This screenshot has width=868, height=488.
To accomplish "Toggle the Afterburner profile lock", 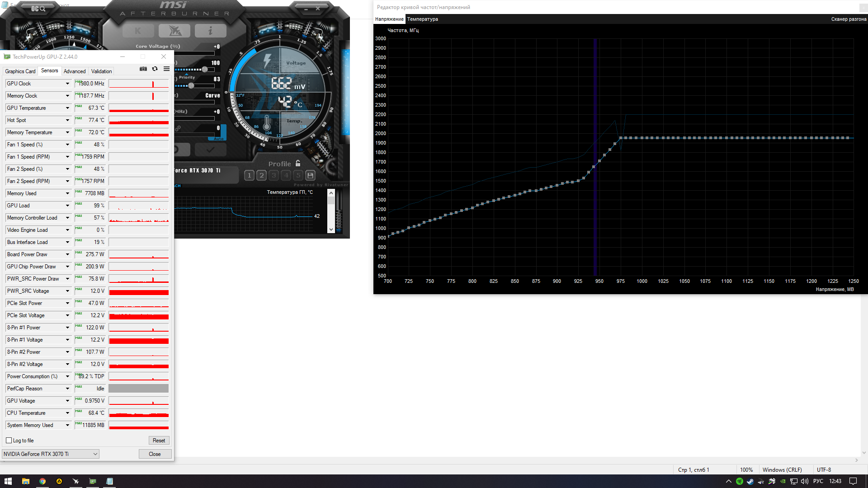I will point(298,164).
